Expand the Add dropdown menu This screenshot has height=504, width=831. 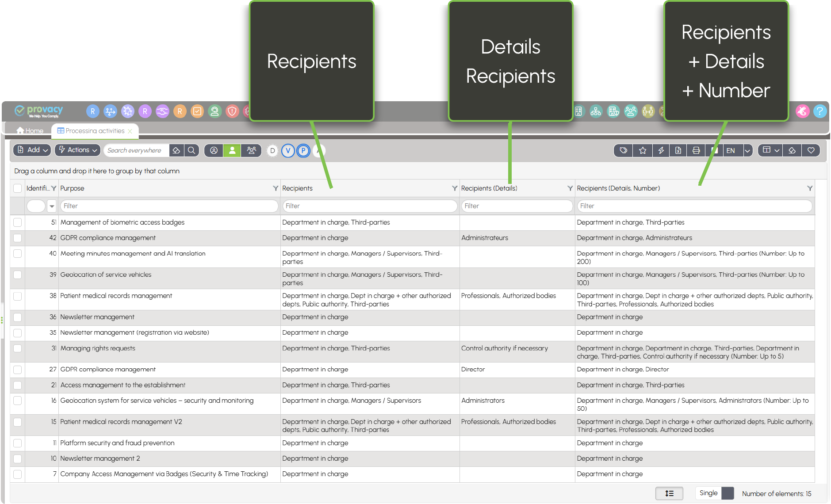[x=32, y=150]
